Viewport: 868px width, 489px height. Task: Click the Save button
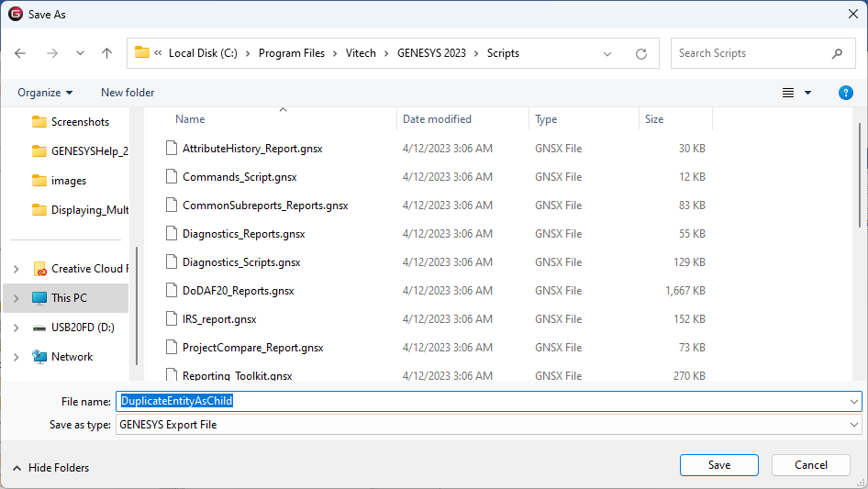click(718, 465)
